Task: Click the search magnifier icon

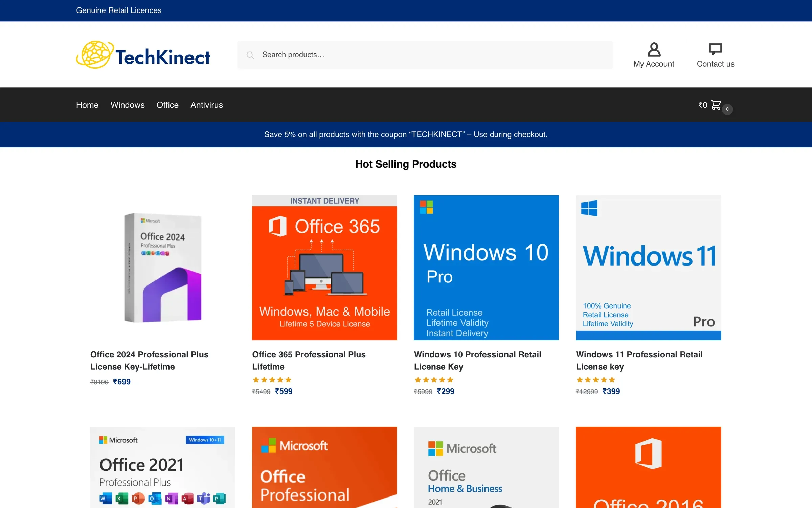Action: tap(250, 55)
